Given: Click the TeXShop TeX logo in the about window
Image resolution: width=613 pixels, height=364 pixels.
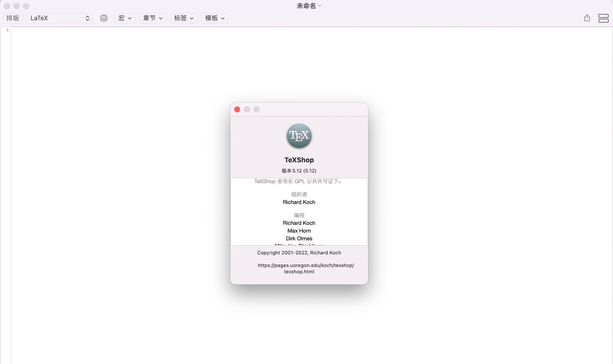Looking at the screenshot, I should coord(298,136).
